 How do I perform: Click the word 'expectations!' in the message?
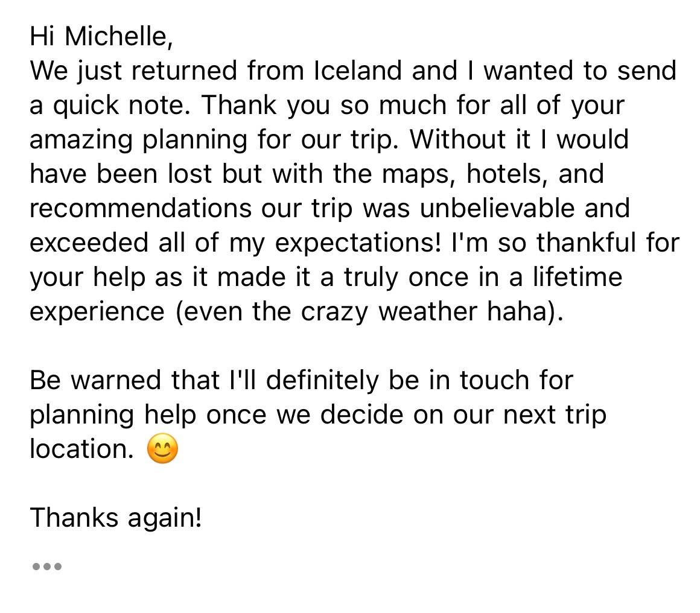pos(358,243)
